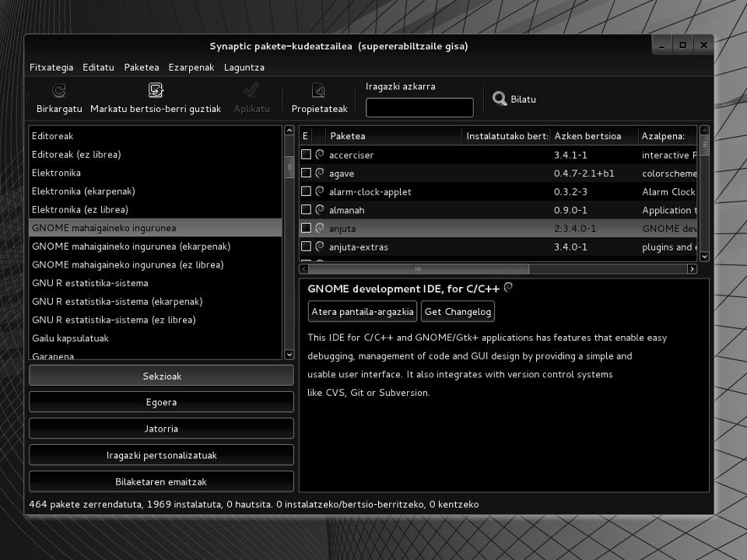The width and height of the screenshot is (747, 560).
Task: Click the Debian swirl icon beside accerciser
Action: (320, 154)
